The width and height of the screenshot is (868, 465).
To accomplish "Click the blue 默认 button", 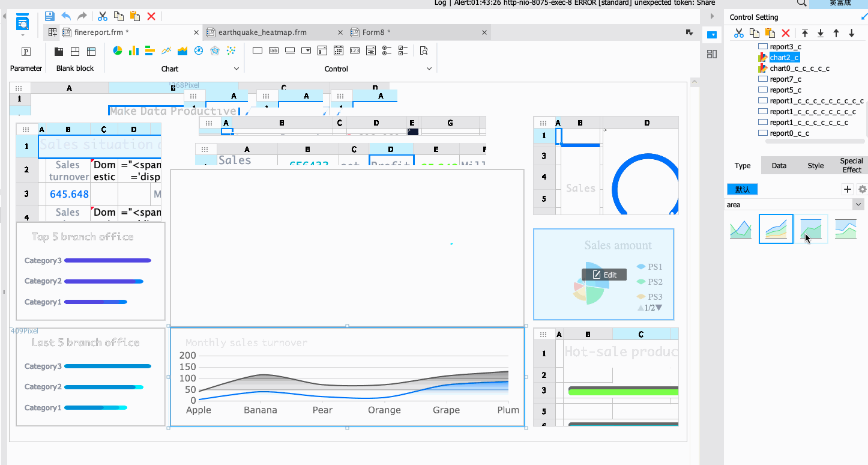I will (743, 189).
